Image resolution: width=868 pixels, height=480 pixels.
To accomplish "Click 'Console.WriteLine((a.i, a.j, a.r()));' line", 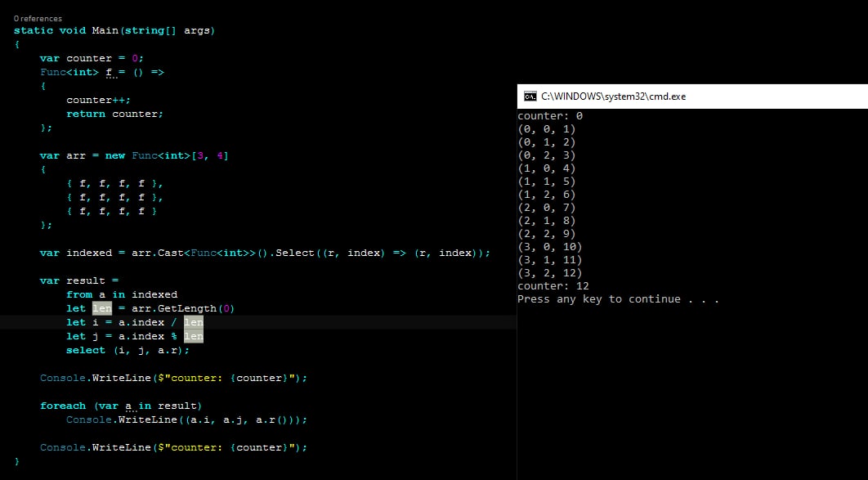I will point(186,419).
